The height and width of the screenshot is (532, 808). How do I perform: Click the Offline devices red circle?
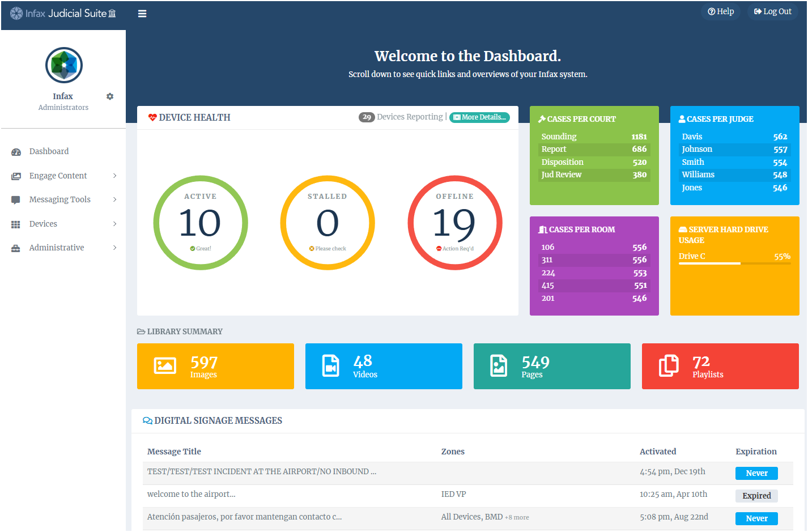(455, 223)
